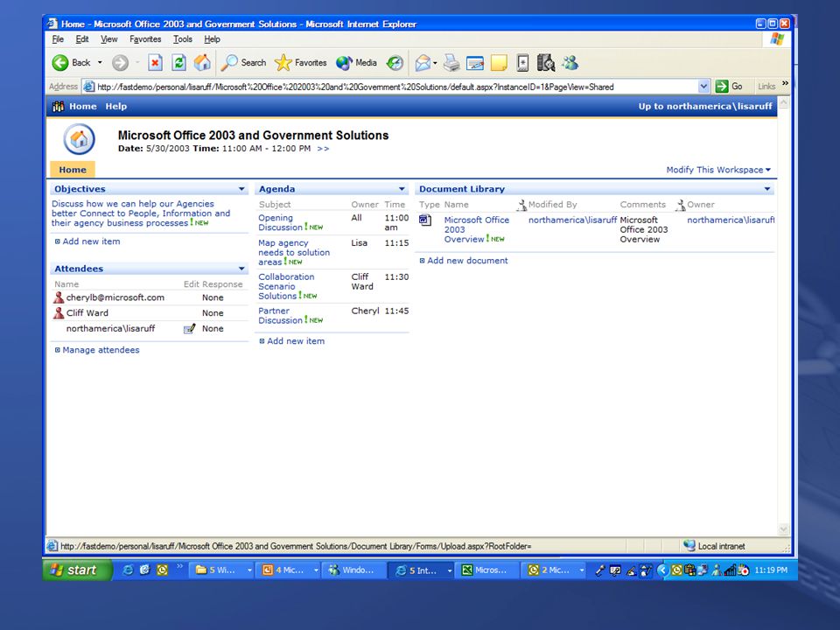Click the Forward arrow button
This screenshot has height=630, width=840.
(x=120, y=63)
